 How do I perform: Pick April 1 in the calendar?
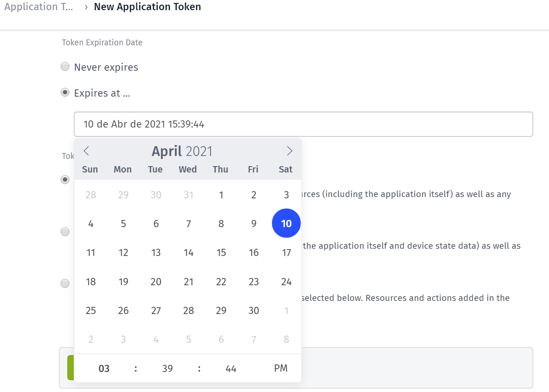tap(221, 195)
